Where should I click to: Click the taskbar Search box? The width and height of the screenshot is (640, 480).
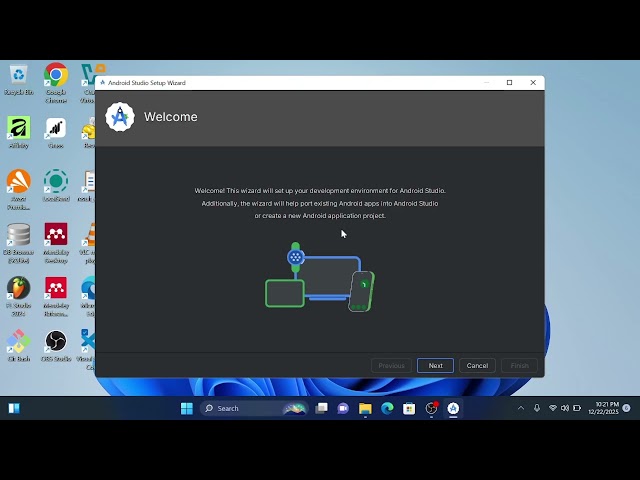[253, 408]
